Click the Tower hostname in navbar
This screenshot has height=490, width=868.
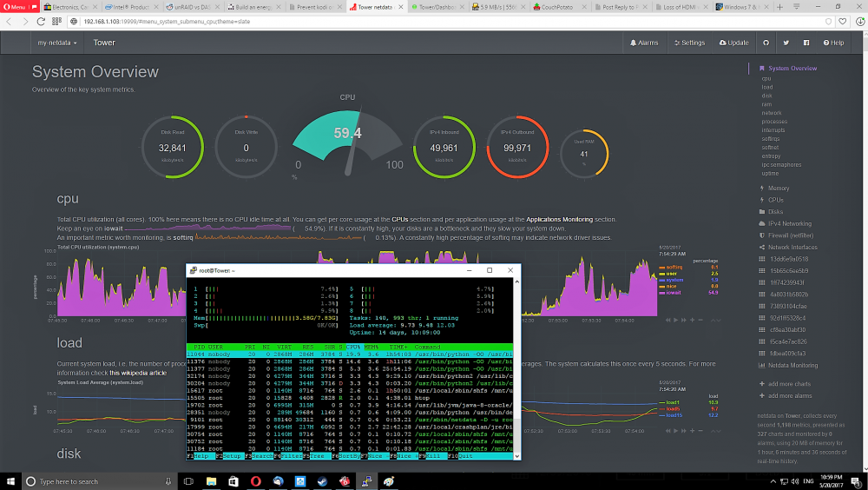[104, 43]
